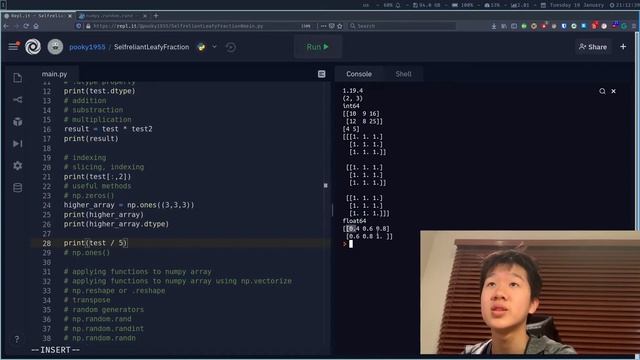The image size is (640, 360).
Task: Open the browser application menu icon
Action: (x=634, y=26)
